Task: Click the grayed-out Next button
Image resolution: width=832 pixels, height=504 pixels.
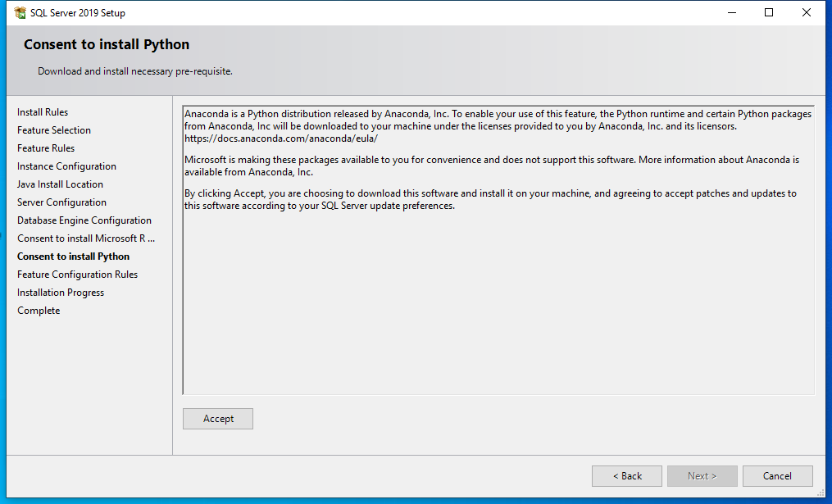Action: pyautogui.click(x=702, y=476)
